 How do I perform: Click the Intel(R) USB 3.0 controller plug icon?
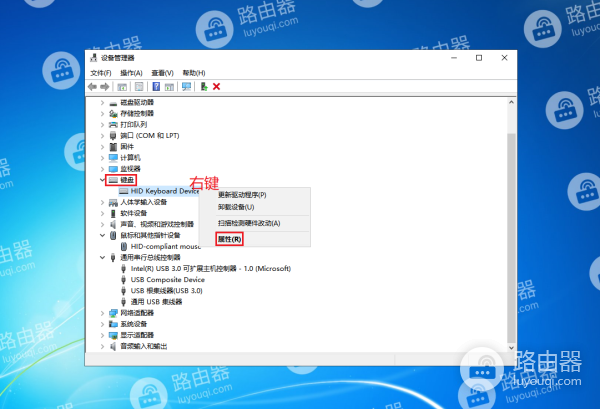click(124, 269)
